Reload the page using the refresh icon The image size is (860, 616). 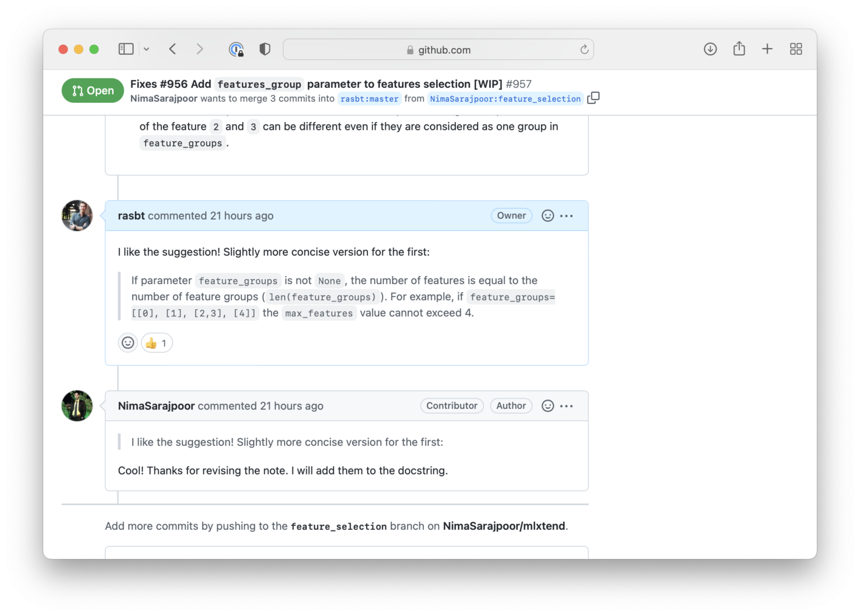584,49
